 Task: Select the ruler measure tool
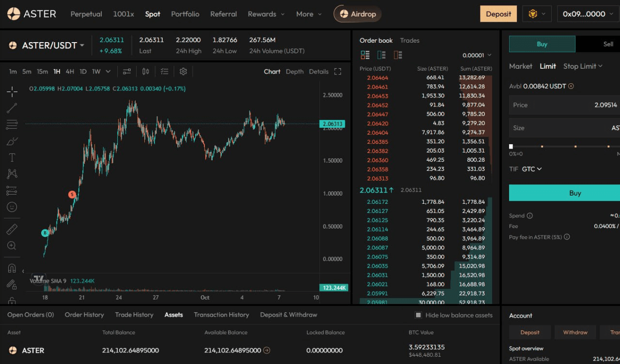(12, 229)
